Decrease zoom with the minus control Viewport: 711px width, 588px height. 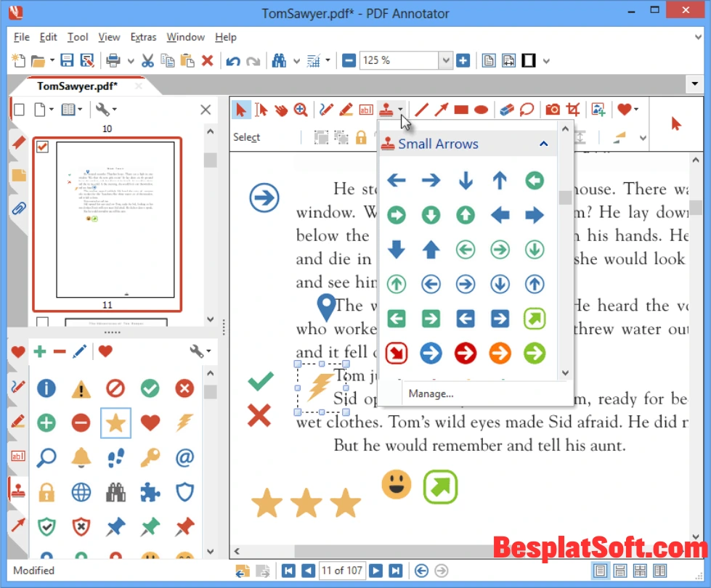click(x=349, y=60)
